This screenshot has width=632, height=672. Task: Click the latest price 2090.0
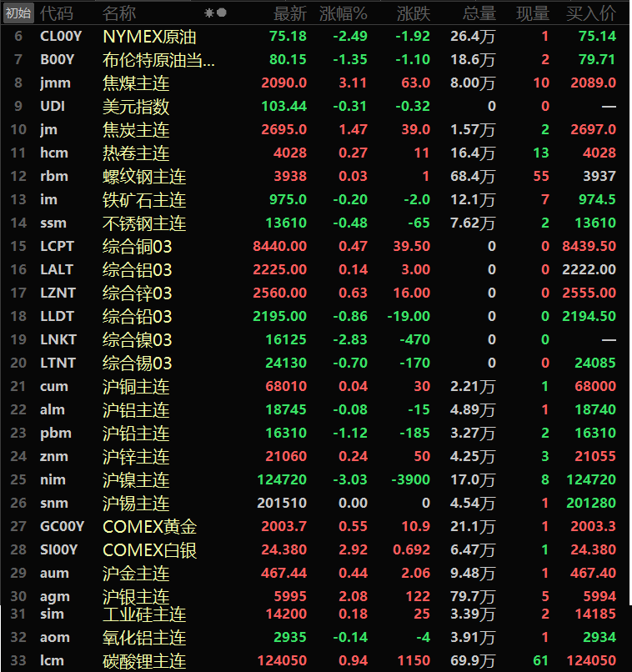click(284, 83)
